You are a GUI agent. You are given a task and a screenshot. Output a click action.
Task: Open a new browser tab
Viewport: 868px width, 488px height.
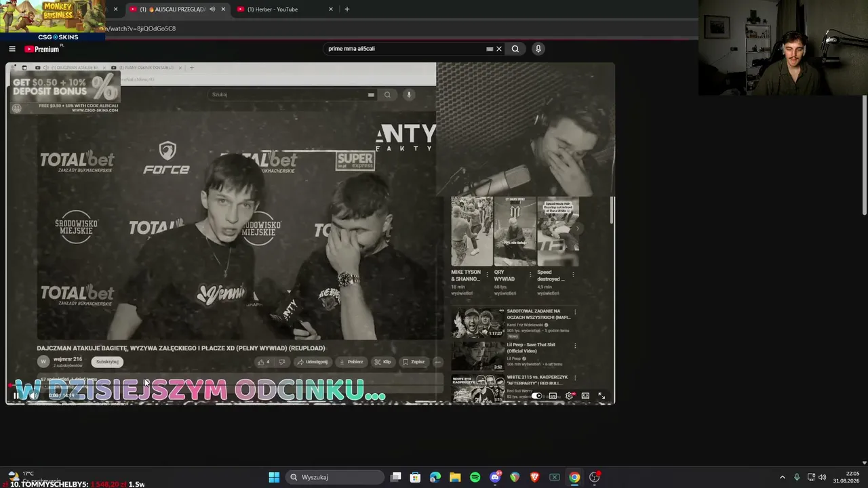347,9
